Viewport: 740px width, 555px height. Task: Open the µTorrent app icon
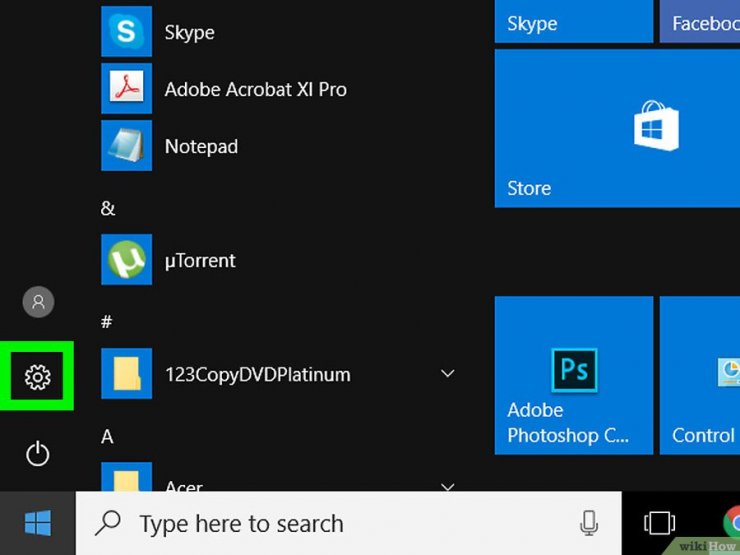point(126,260)
